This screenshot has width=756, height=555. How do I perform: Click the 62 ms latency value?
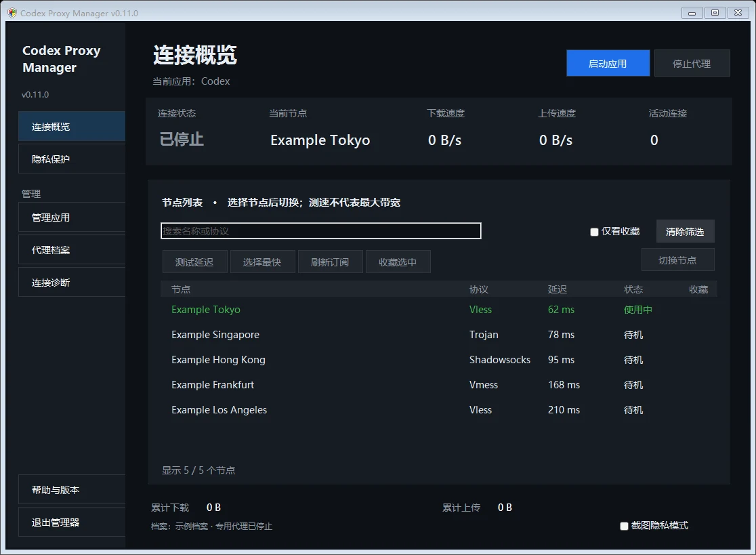(x=561, y=310)
